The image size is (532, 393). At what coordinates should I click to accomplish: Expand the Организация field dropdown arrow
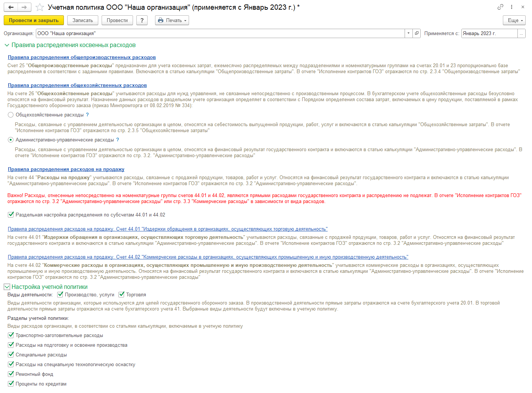408,33
